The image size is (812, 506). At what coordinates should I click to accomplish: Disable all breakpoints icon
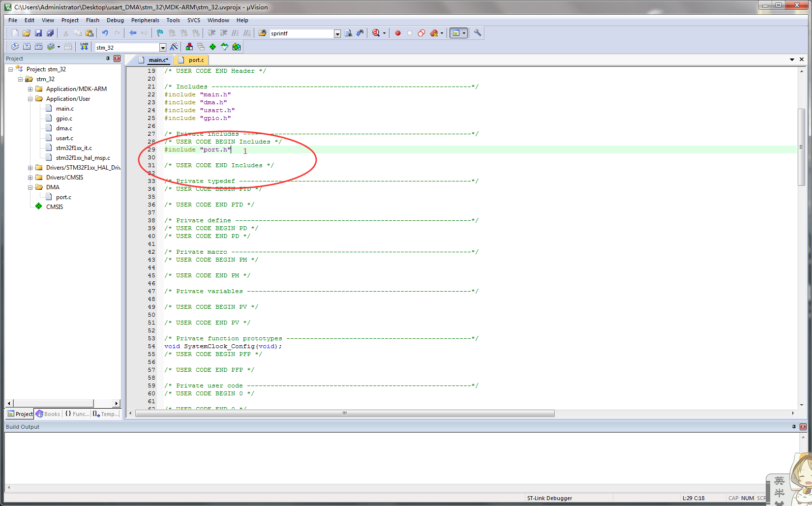421,33
